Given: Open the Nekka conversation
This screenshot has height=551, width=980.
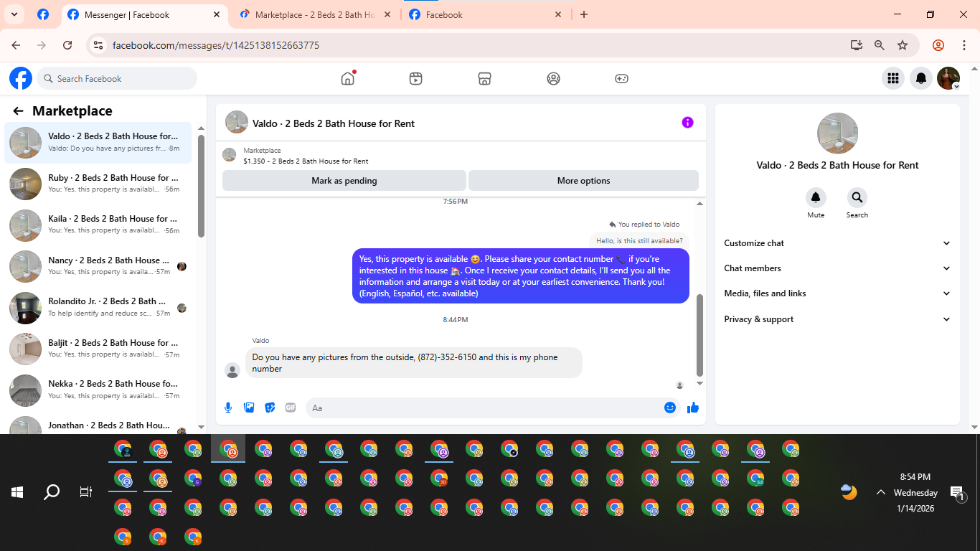Looking at the screenshot, I should pyautogui.click(x=98, y=390).
